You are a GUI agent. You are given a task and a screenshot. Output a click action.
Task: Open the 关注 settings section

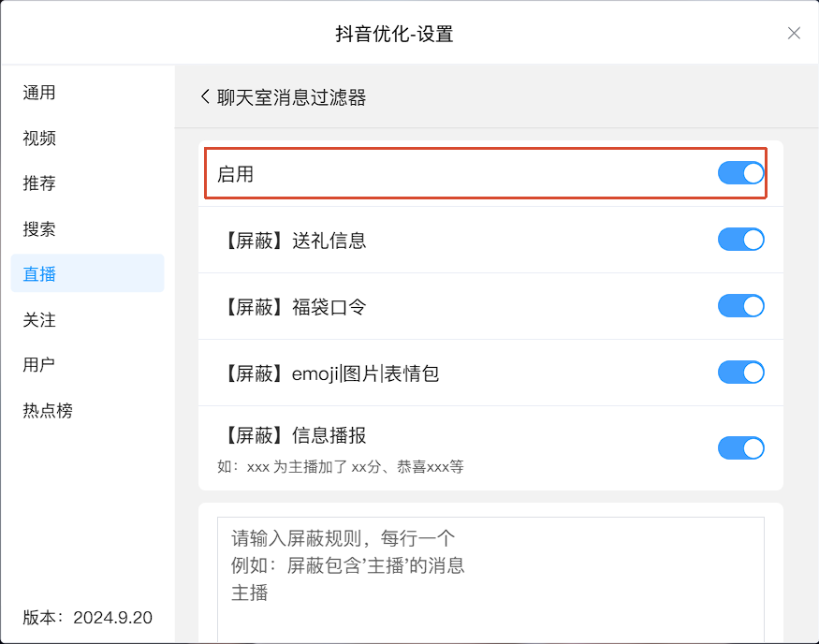click(87, 319)
